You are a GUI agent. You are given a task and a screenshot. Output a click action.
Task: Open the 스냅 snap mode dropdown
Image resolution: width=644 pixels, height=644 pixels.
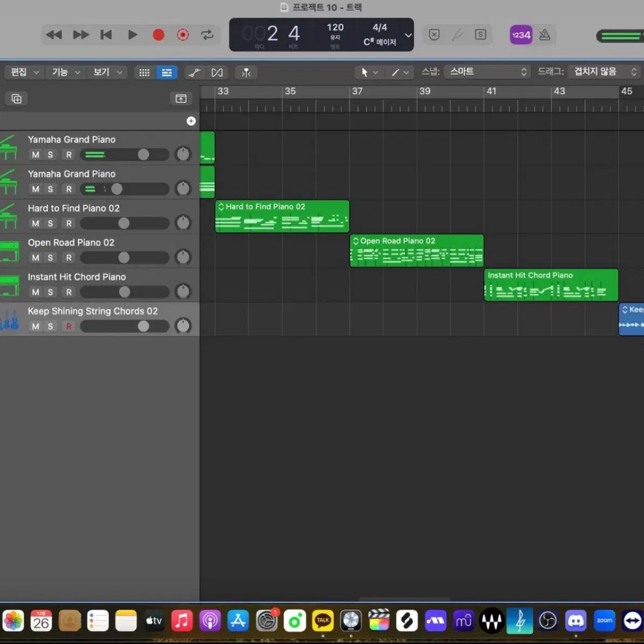click(x=488, y=72)
